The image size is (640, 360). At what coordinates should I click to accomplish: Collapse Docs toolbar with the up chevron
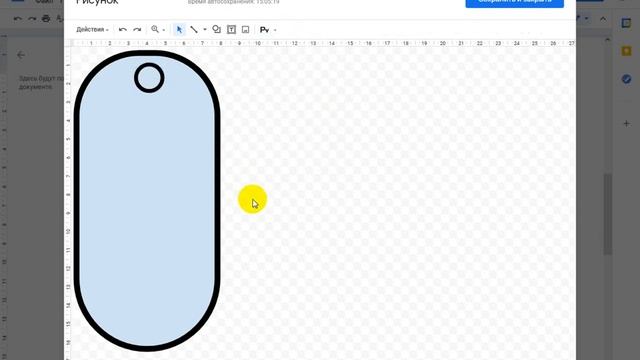tap(603, 19)
